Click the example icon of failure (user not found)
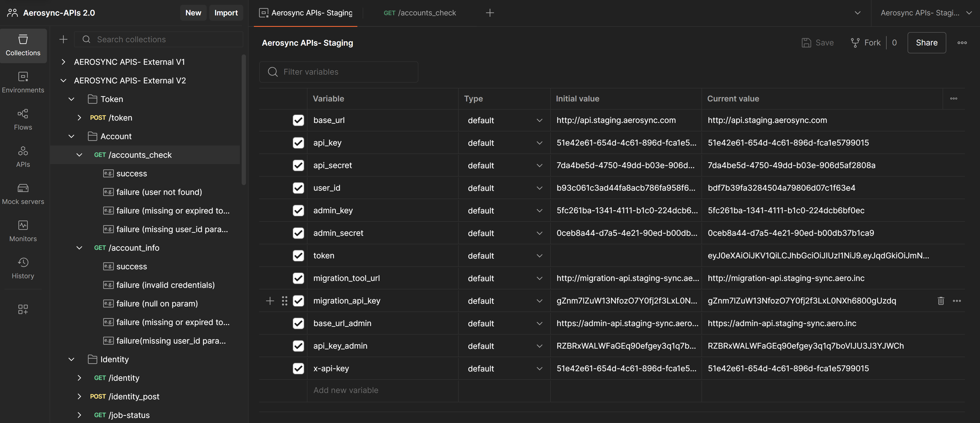This screenshot has width=980, height=423. [109, 192]
